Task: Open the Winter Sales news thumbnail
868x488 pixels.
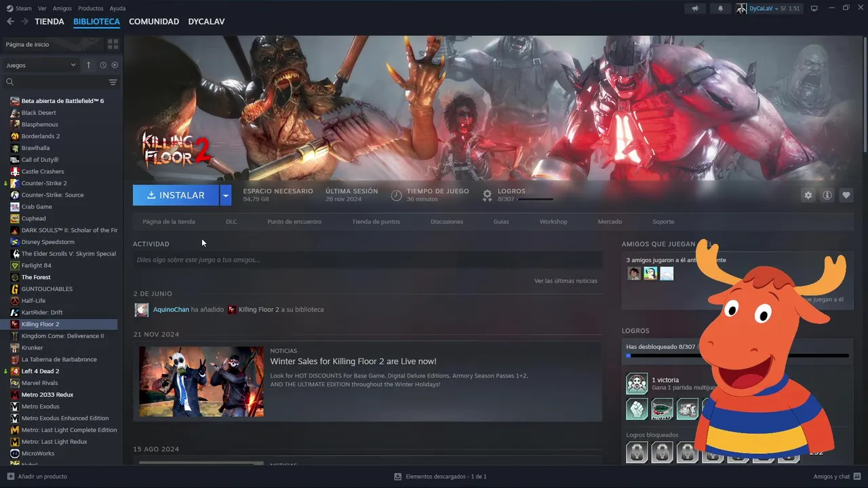Action: point(201,382)
